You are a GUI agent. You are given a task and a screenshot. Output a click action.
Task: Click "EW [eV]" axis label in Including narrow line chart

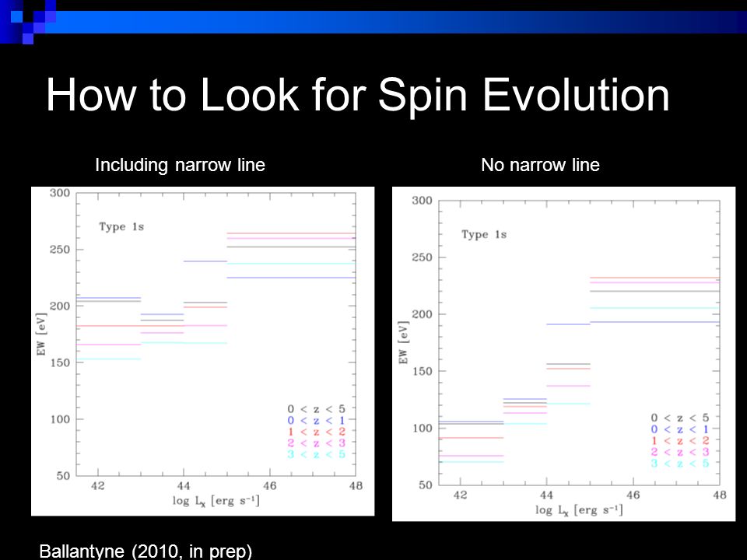coord(41,334)
